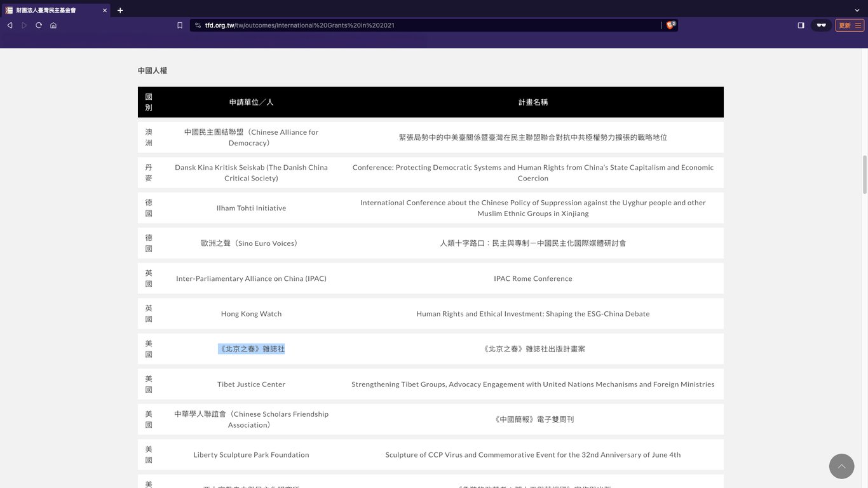Screen dimensions: 868x488
Task: Click the 計畫名稱 column header
Action: 533,102
